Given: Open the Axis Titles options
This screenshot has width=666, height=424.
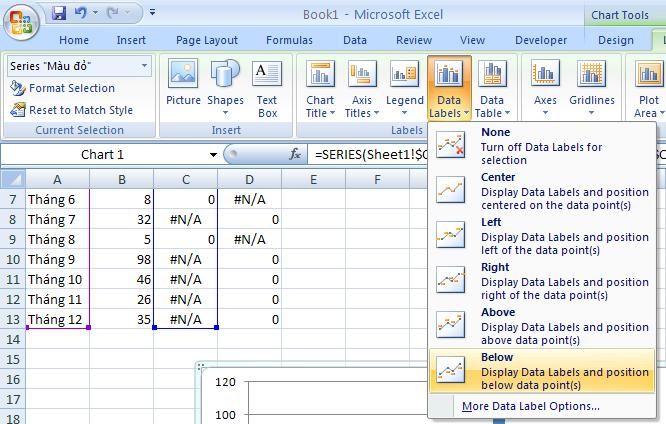Looking at the screenshot, I should pos(362,88).
